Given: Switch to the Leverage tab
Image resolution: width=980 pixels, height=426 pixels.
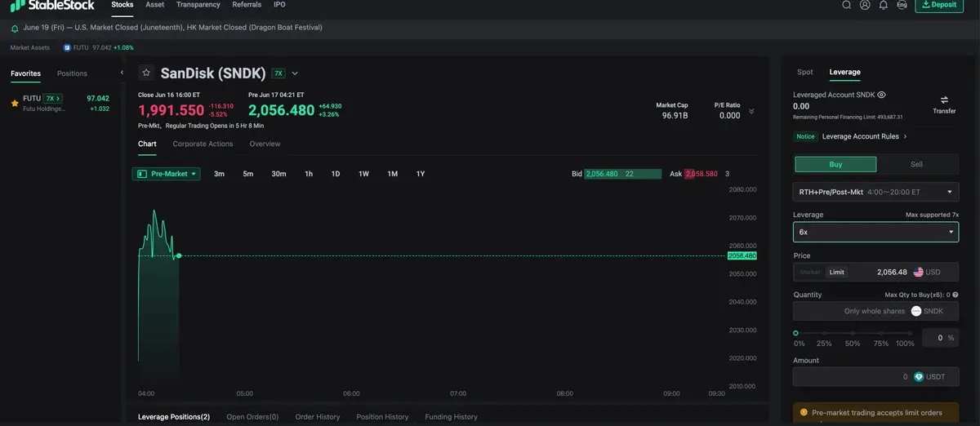Looking at the screenshot, I should tap(844, 72).
